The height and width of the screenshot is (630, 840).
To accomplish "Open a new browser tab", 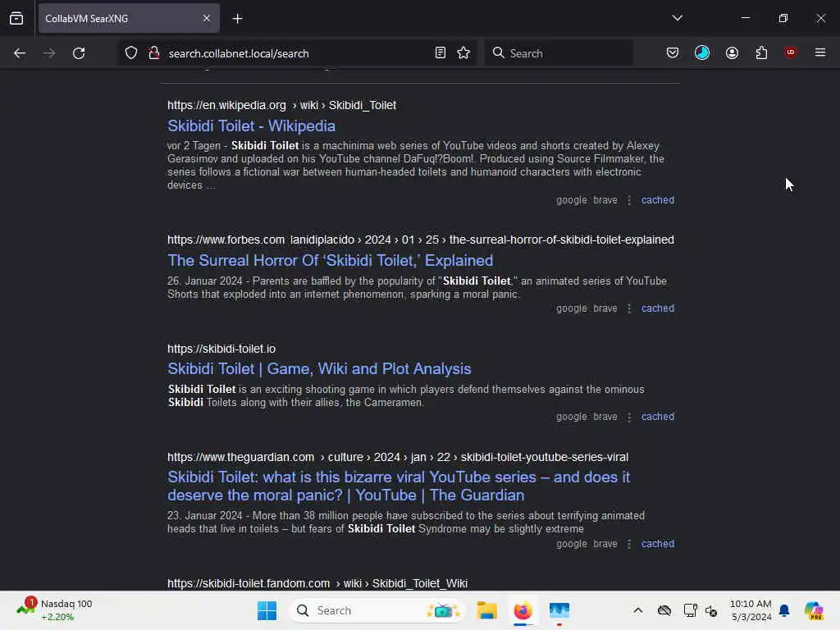I will coord(237,19).
